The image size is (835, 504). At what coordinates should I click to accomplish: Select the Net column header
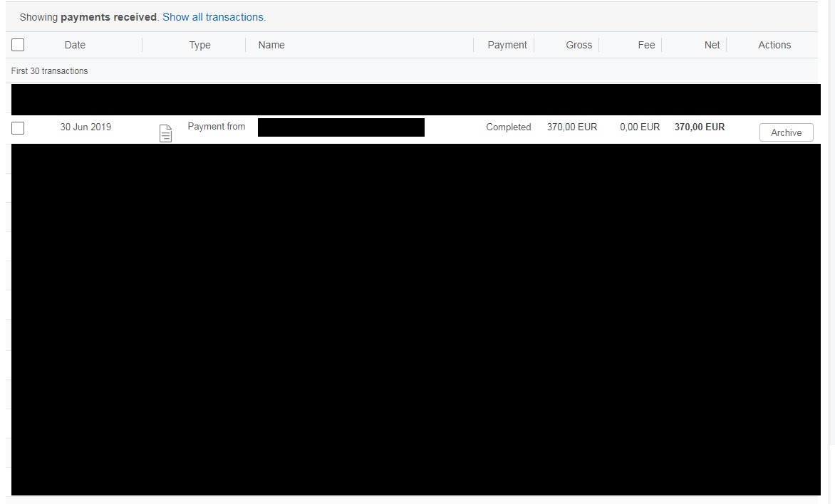[712, 46]
